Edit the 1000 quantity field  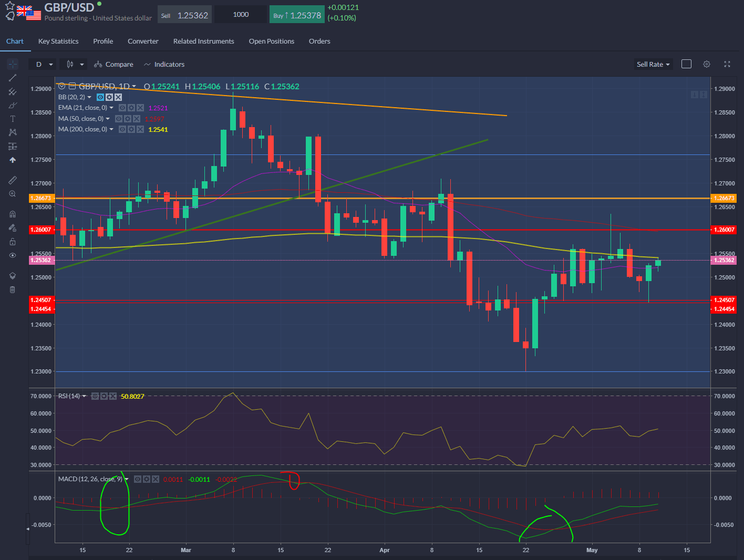click(241, 15)
